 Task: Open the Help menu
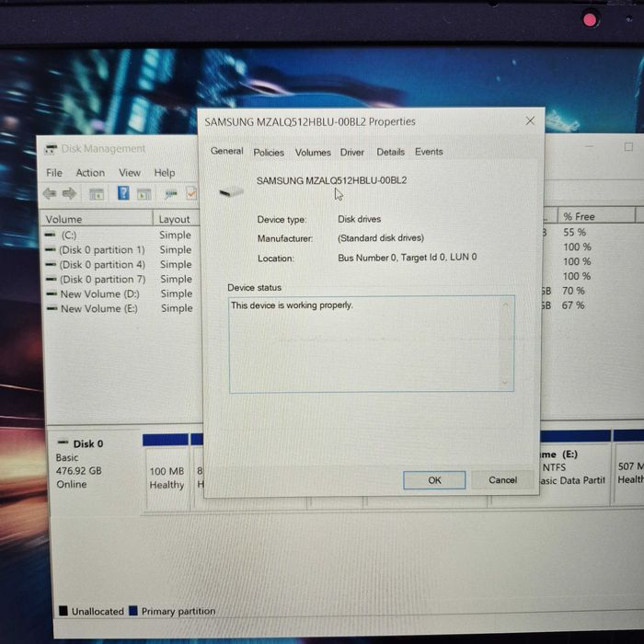[165, 173]
